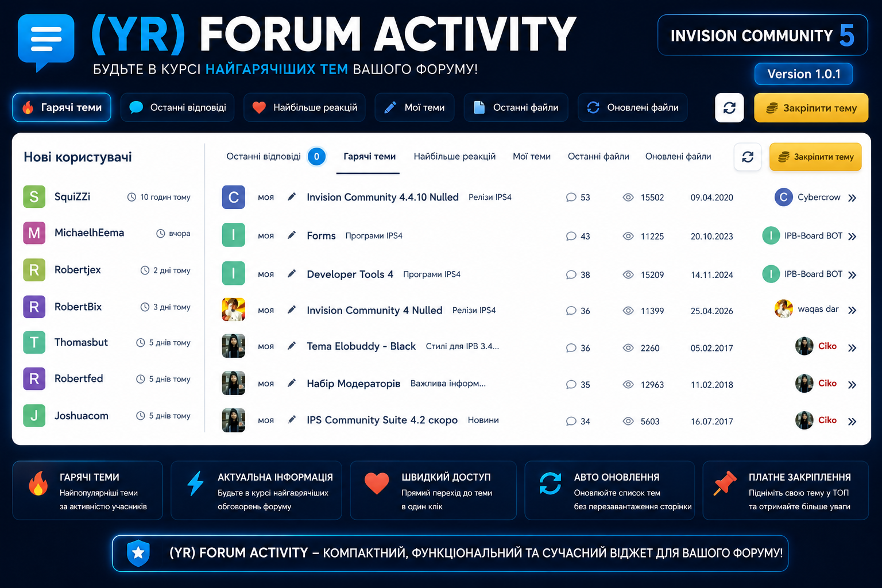Click MichaelhEema's pink M avatar
Screen dimensions: 882x588
[x=34, y=233]
